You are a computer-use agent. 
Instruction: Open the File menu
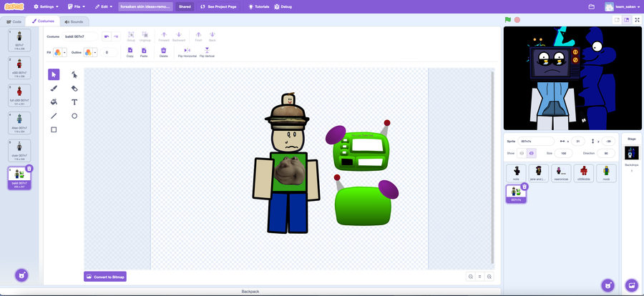(77, 6)
